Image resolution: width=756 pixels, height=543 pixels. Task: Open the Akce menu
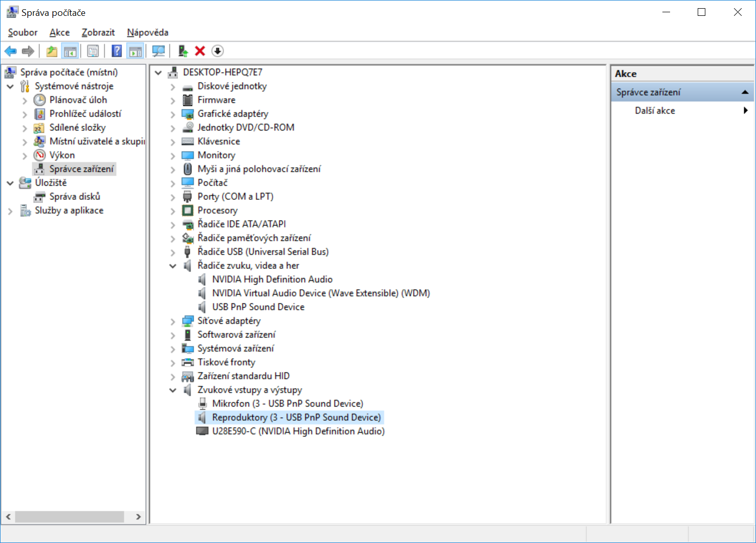click(x=59, y=32)
